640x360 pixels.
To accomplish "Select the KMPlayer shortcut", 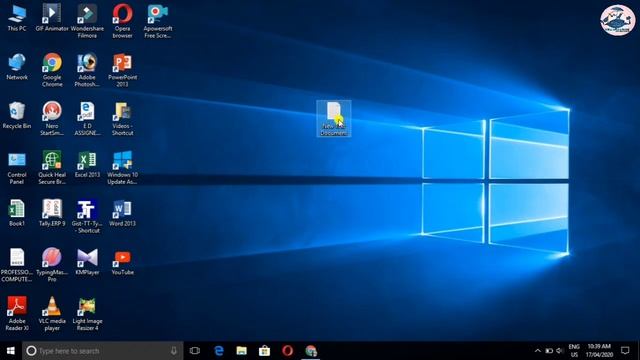I will (x=87, y=262).
